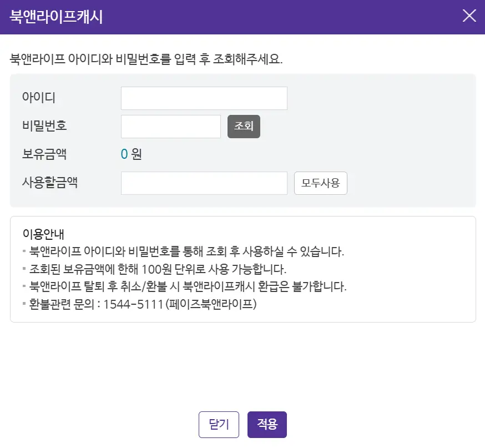Click the 비밀번호 label text

tap(44, 125)
